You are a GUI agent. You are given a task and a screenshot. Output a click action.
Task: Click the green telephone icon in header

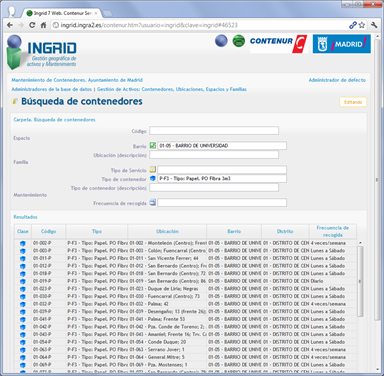[239, 41]
